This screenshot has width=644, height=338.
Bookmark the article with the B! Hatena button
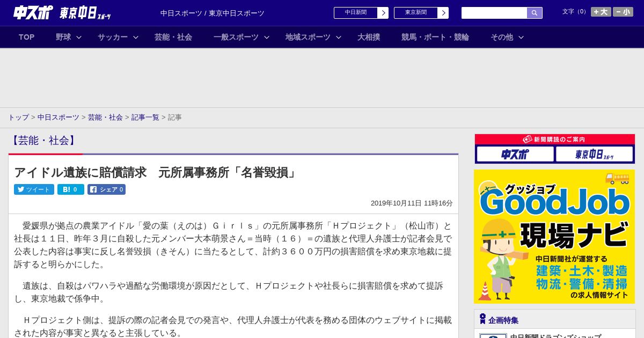tap(71, 189)
